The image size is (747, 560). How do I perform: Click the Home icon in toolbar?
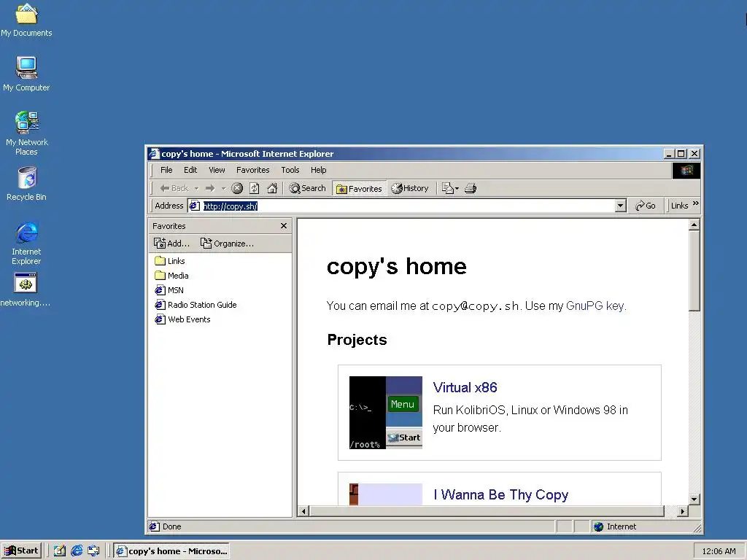pyautogui.click(x=272, y=188)
